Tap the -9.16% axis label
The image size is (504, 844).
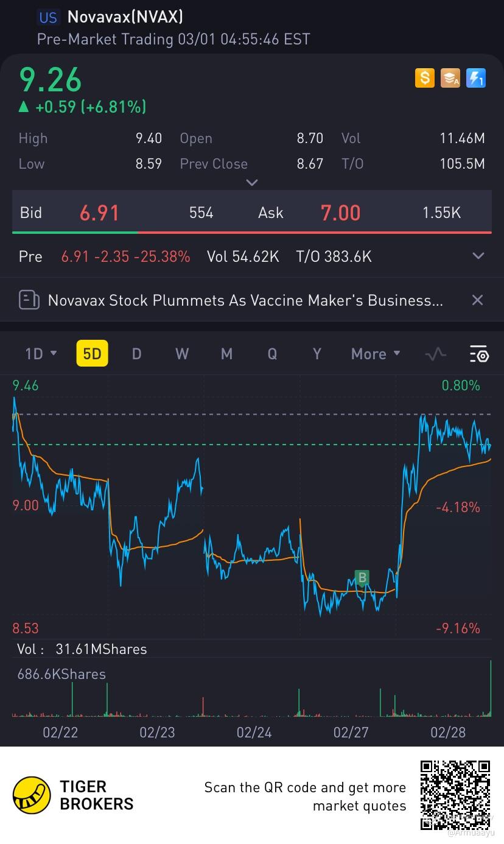tap(458, 628)
